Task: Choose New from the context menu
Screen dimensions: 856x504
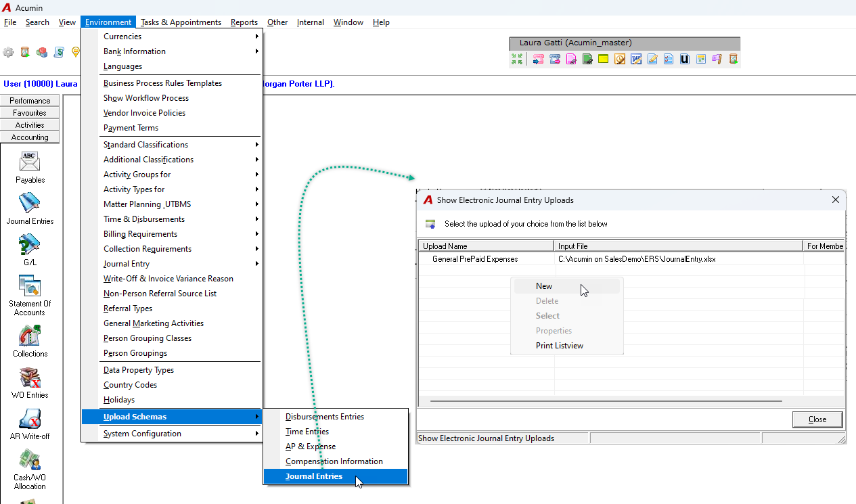Action: (566, 286)
